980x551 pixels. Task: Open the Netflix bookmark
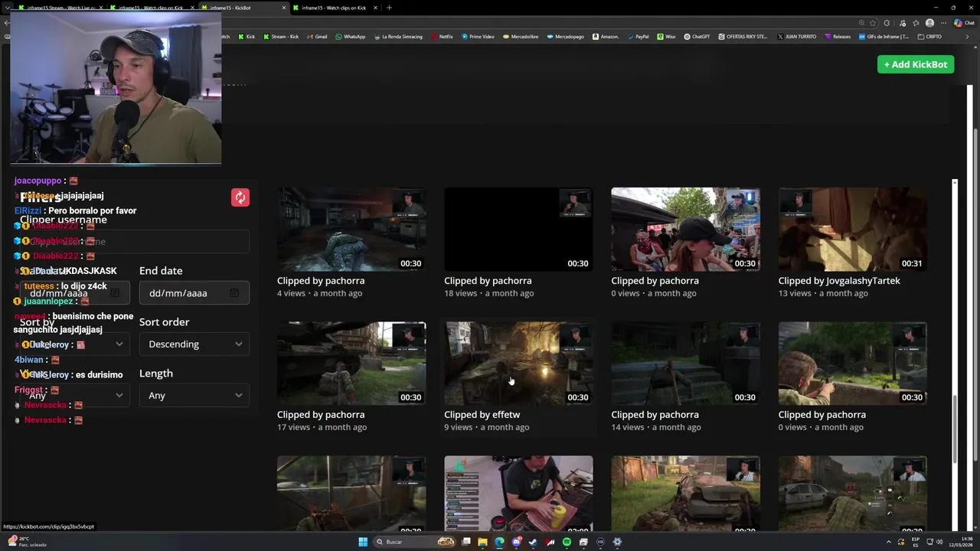pyautogui.click(x=443, y=37)
